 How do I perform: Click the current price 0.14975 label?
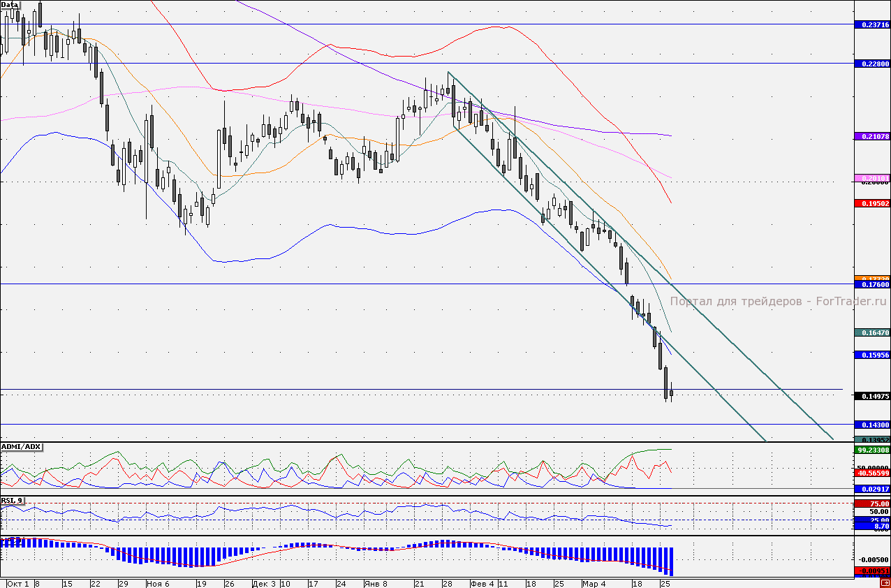coord(872,396)
